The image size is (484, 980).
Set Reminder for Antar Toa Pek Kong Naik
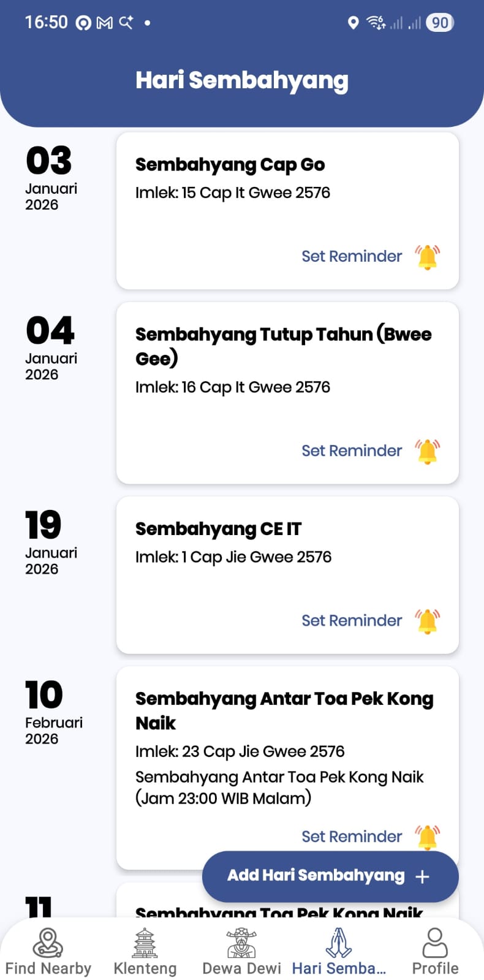(x=352, y=837)
